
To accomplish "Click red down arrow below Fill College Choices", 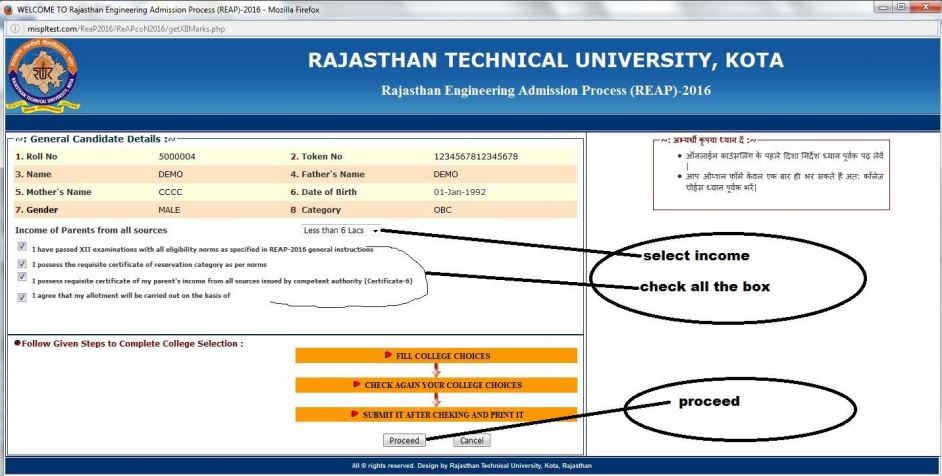I will pos(436,370).
